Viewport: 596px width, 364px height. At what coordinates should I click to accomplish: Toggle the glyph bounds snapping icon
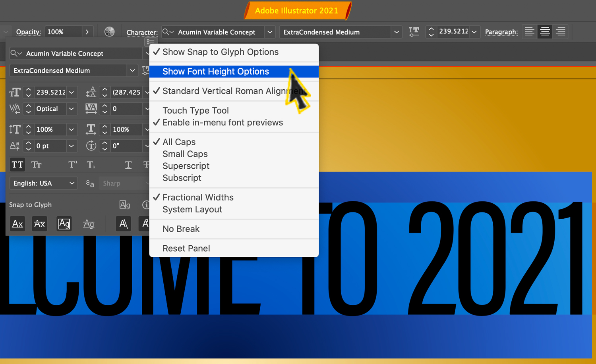pyautogui.click(x=64, y=223)
